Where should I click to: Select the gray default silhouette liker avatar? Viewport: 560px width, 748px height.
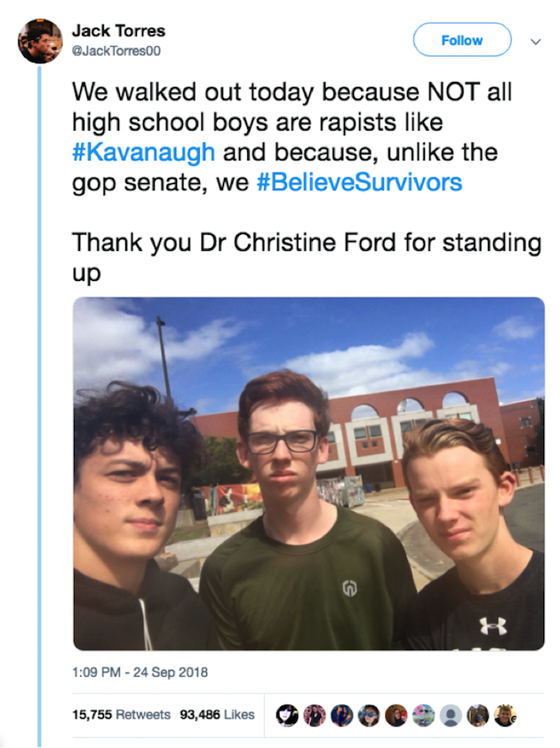pos(451,715)
